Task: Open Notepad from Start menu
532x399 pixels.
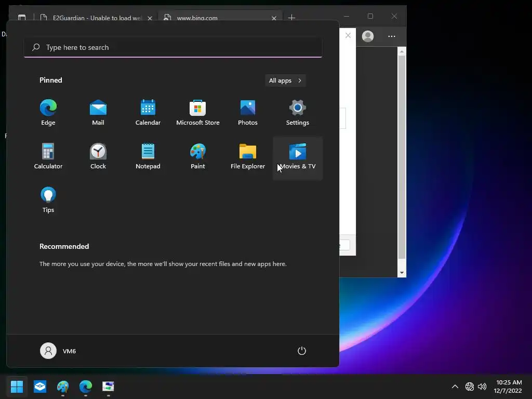Action: click(148, 157)
